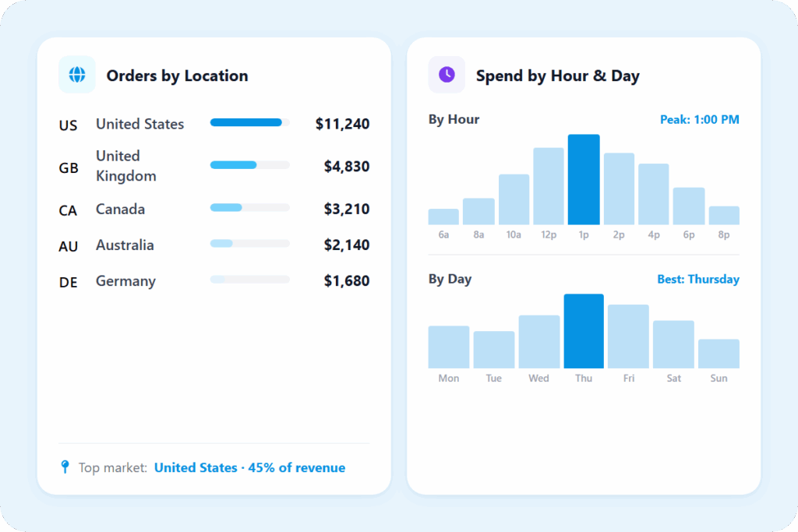The width and height of the screenshot is (798, 532).
Task: Click the United States progress bar
Action: [249, 123]
